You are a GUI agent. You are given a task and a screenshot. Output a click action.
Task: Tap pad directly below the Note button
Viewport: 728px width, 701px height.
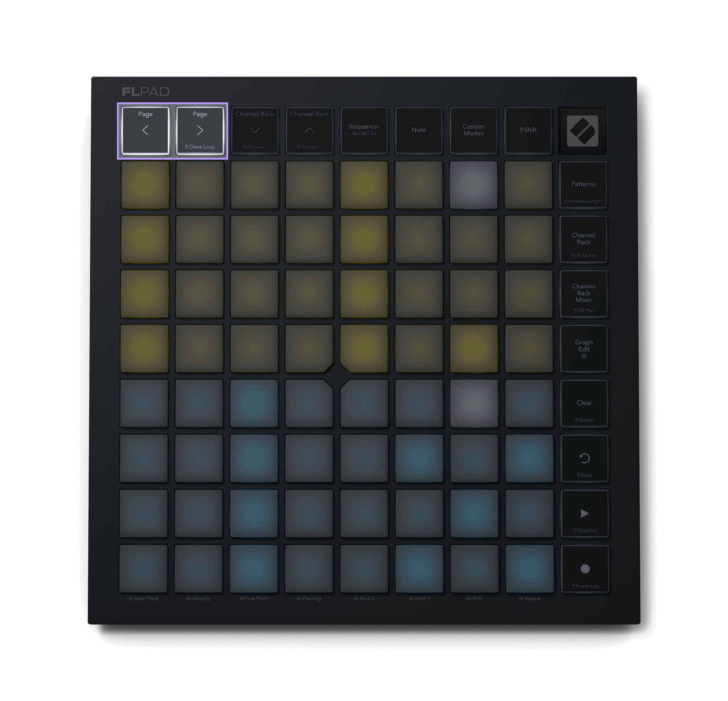coord(419,185)
